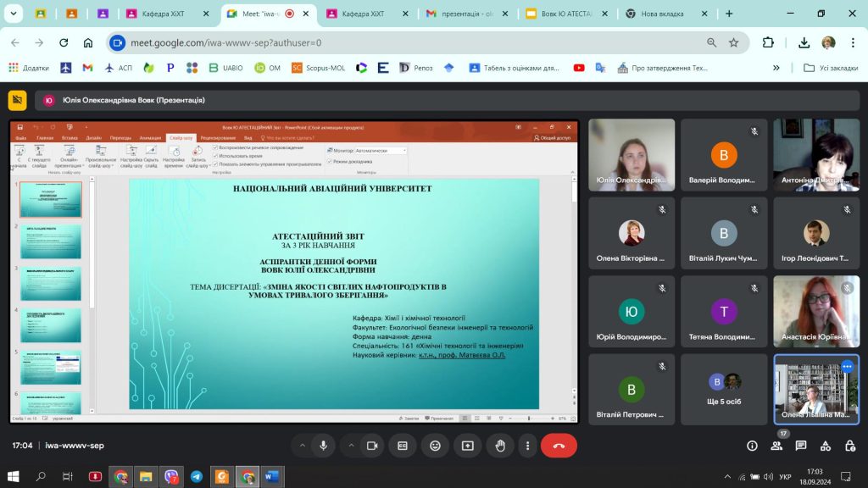Open the 'Ще 5 осіб' participants tile
This screenshot has width=868, height=488.
724,389
